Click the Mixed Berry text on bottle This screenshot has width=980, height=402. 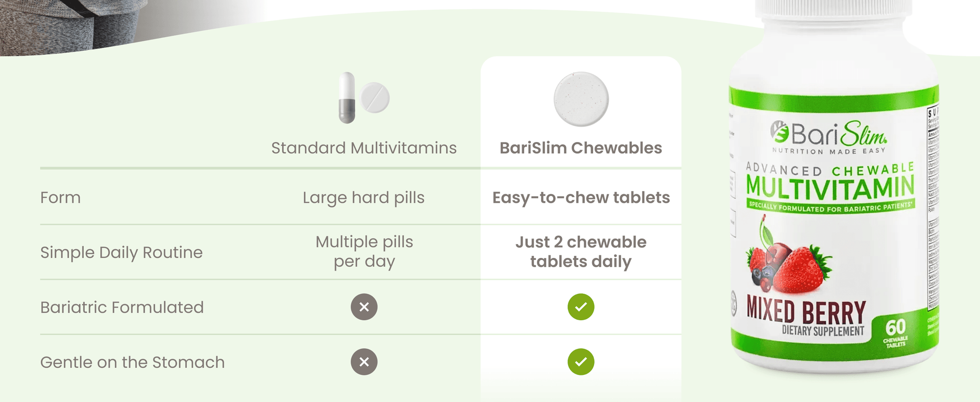[x=806, y=311]
